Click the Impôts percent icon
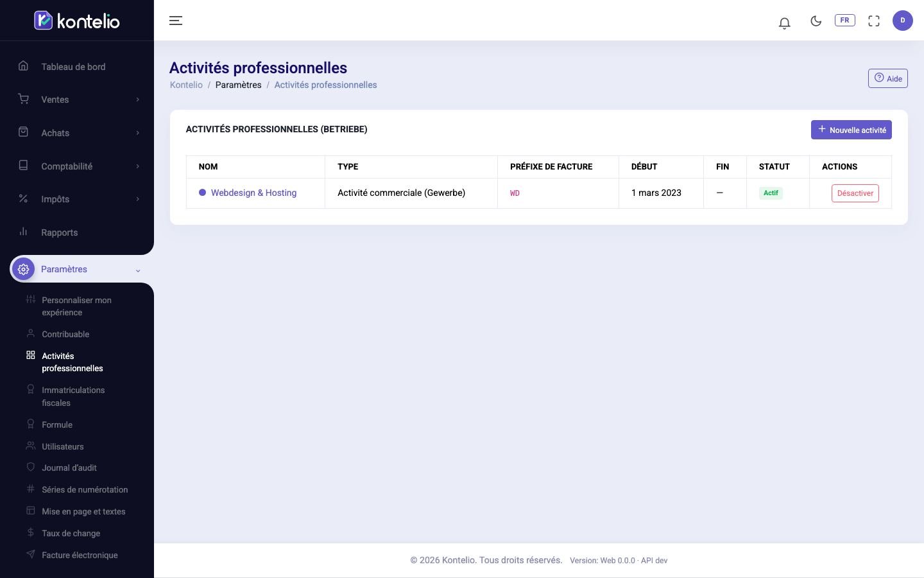 (x=24, y=198)
